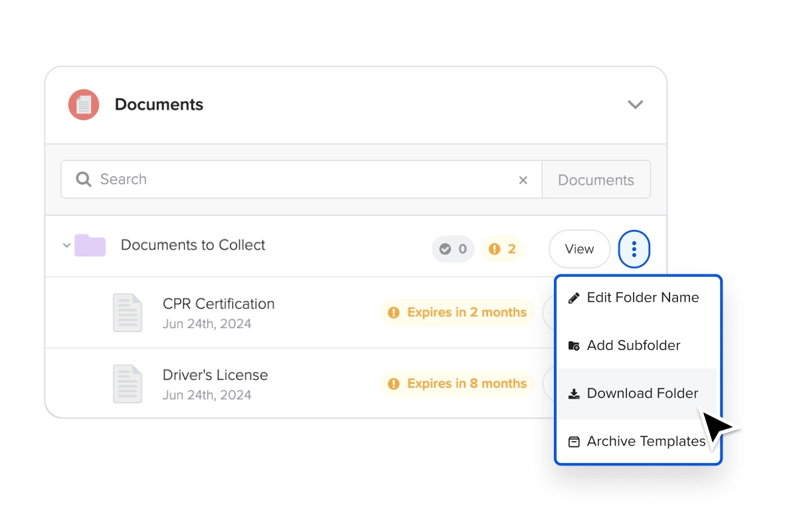Choose Archive Templates menu option
The height and width of the screenshot is (532, 797).
pyautogui.click(x=646, y=442)
